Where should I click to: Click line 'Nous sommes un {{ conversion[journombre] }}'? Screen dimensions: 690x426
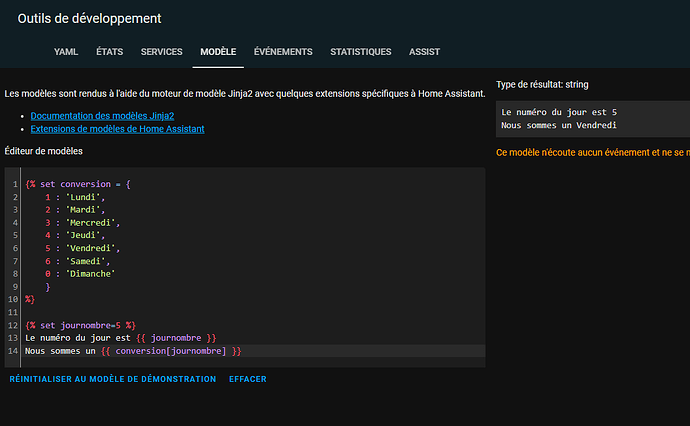(133, 351)
